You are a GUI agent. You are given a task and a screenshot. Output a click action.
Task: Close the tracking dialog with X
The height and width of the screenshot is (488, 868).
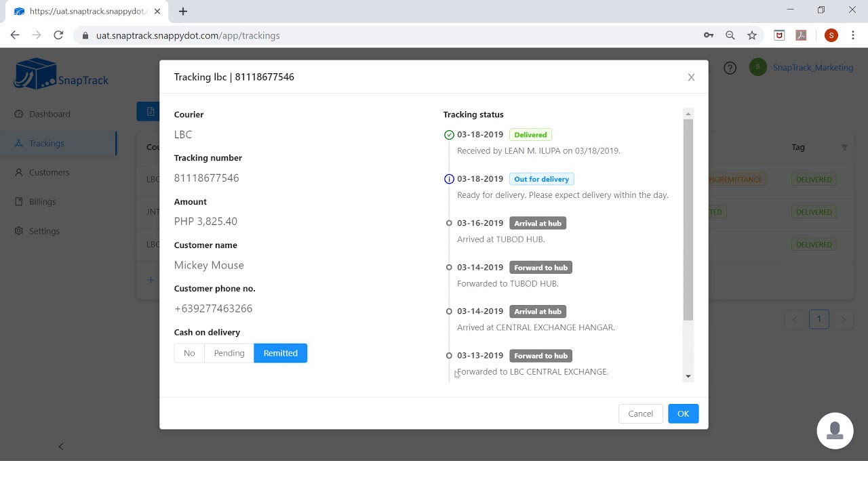click(x=691, y=77)
